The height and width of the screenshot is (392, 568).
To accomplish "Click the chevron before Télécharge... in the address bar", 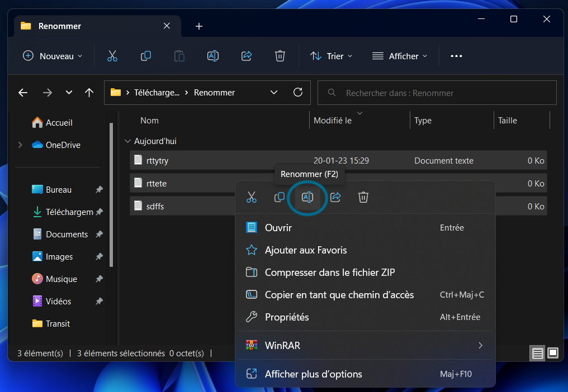I will click(127, 93).
